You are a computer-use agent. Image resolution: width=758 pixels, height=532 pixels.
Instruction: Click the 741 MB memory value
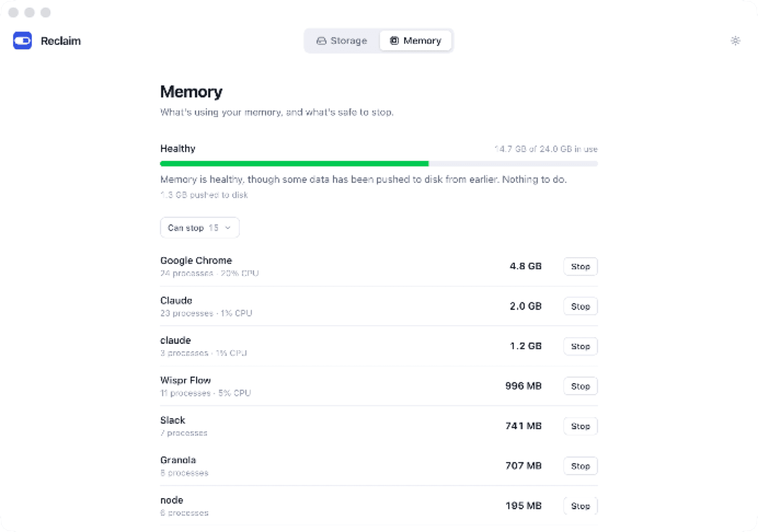(524, 426)
